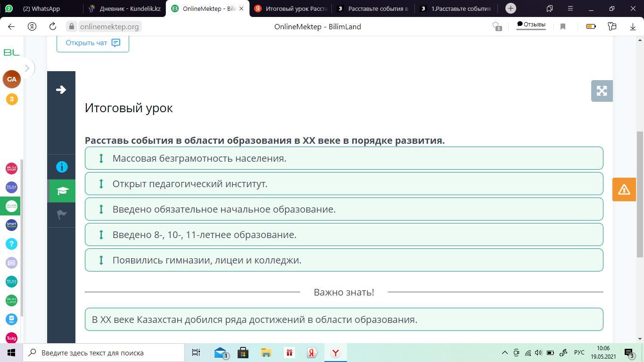Open Smart Nation sidebar icon

(11, 225)
